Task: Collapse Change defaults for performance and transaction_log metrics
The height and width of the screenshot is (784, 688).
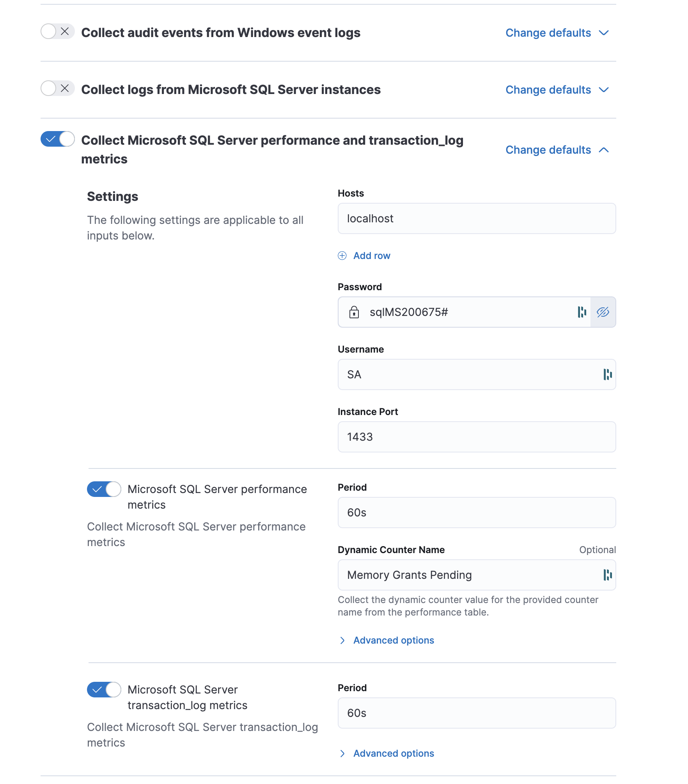Action: click(557, 150)
